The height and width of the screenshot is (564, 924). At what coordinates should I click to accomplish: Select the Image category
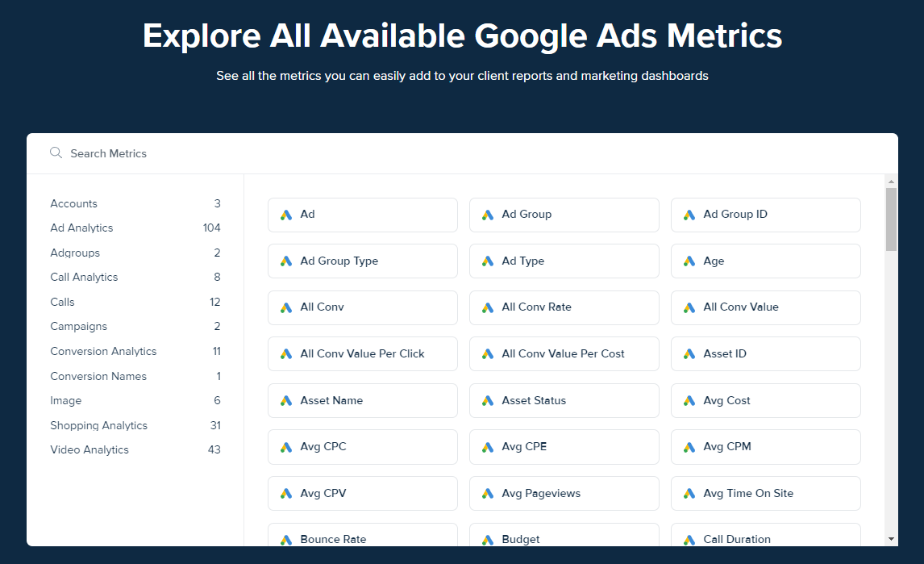tap(135, 400)
